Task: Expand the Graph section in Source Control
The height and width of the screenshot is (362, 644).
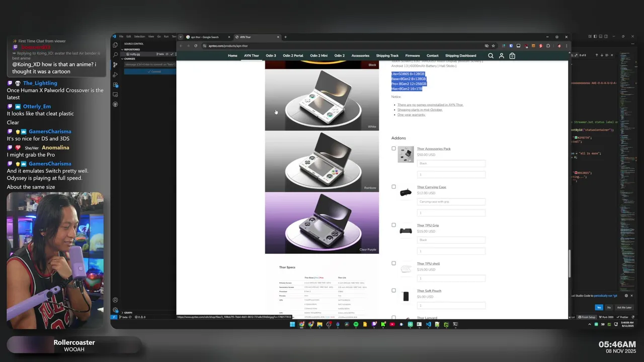Action: 127,313
